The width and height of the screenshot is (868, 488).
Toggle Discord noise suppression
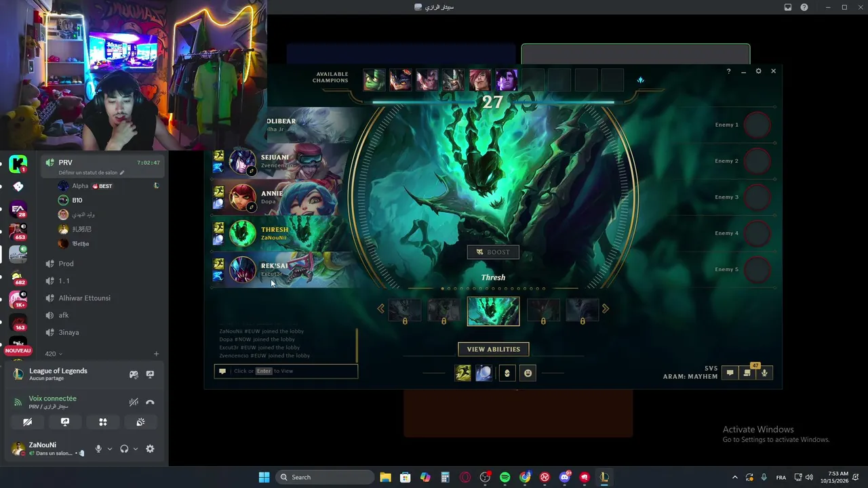click(x=134, y=402)
